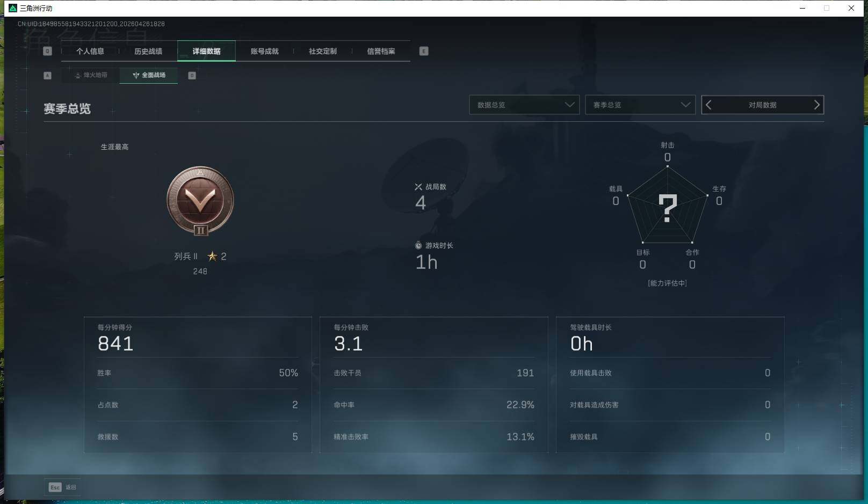
Task: Click the D key hint icon by mode tabs
Action: point(192,75)
